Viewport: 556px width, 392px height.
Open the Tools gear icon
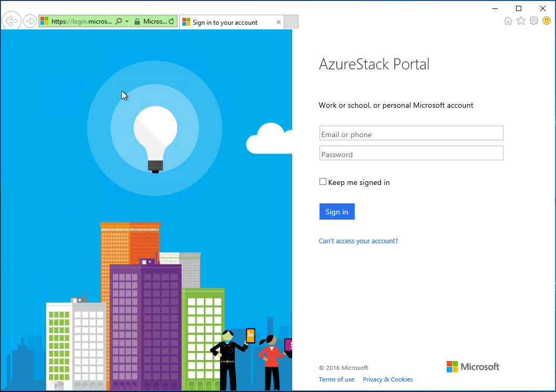(533, 21)
